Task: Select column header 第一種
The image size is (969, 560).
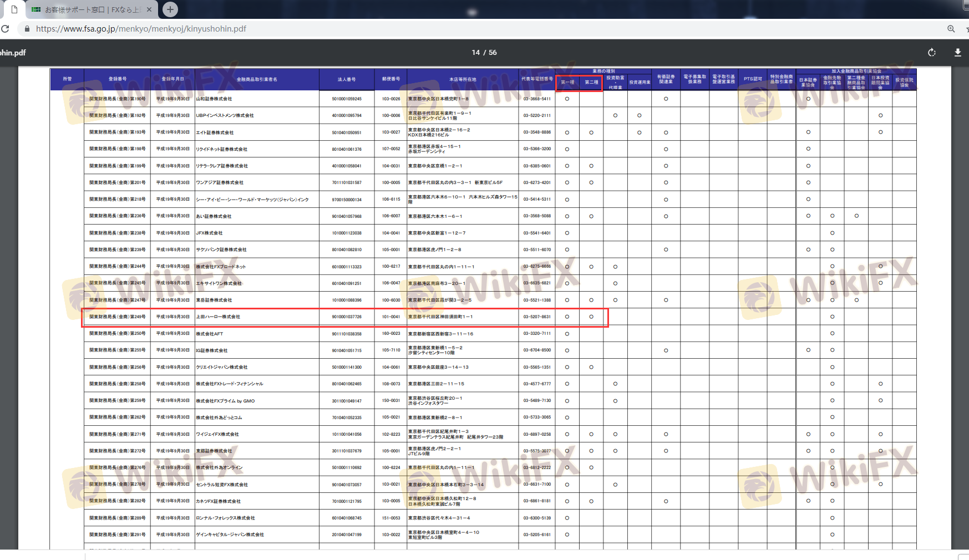Action: click(x=567, y=82)
